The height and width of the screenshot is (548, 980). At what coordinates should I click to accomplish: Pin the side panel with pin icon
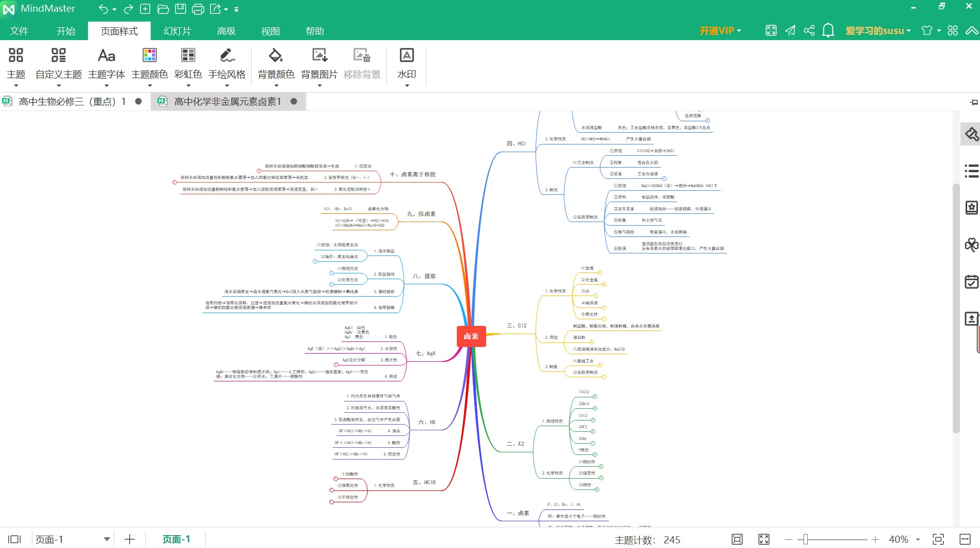(973, 102)
